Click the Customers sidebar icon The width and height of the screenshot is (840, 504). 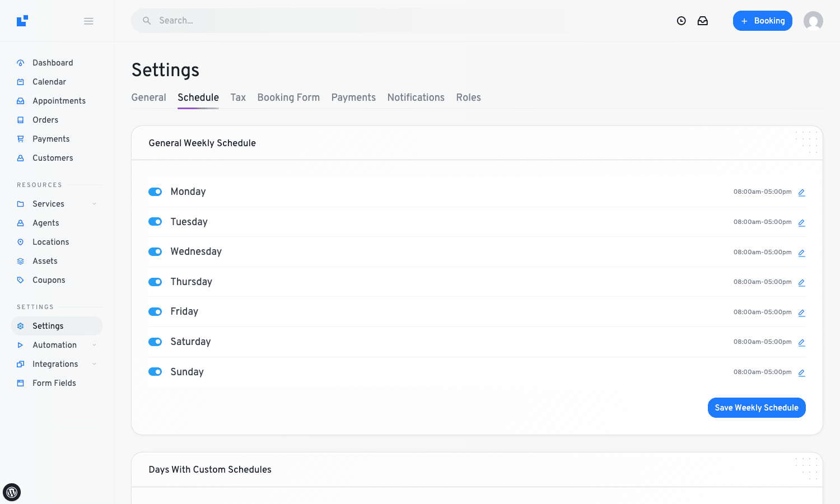(x=21, y=158)
